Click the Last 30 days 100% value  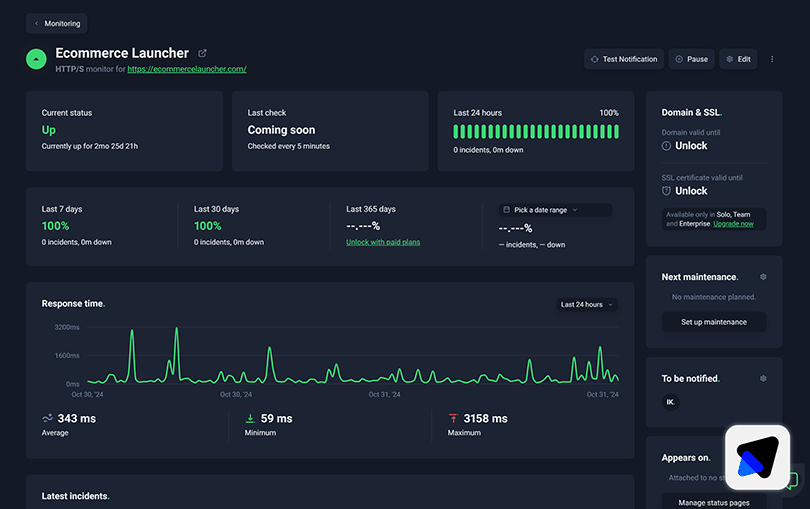[x=208, y=226]
